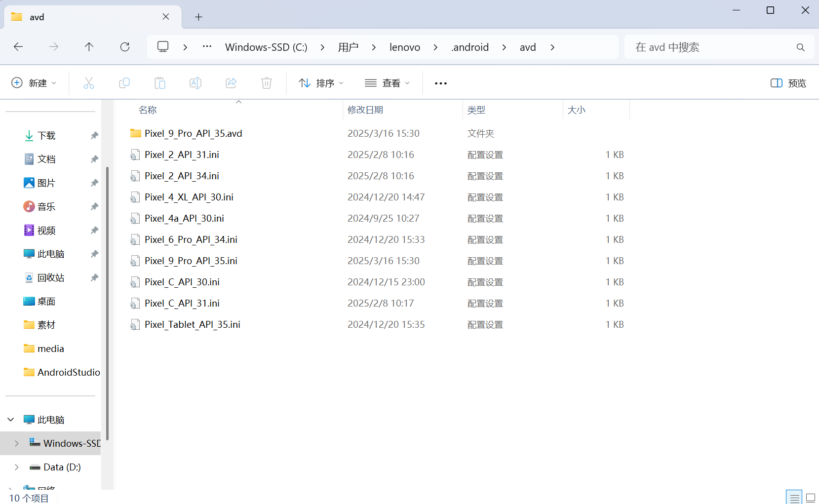
Task: Open 回收站 in sidebar
Action: click(51, 278)
